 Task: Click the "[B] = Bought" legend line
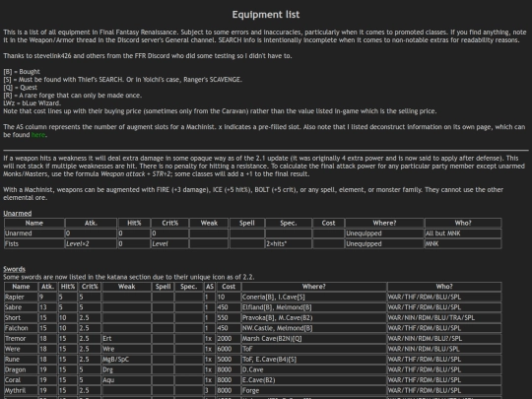coord(22,72)
